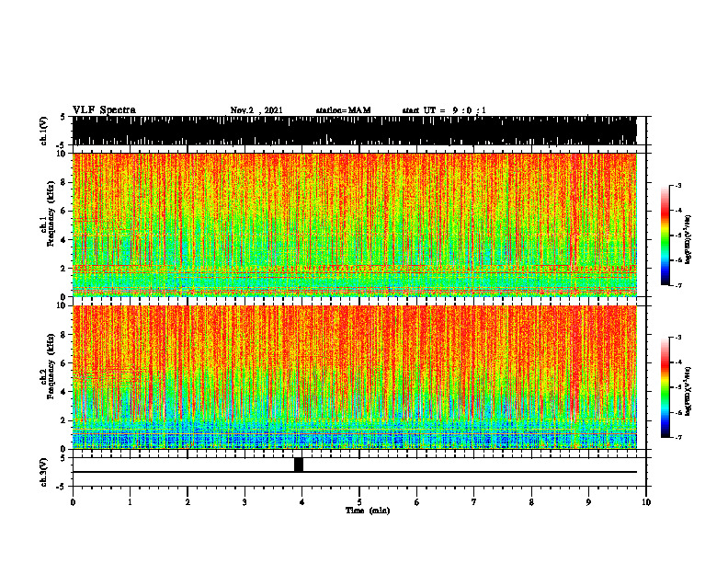The image size is (728, 563).
Task: Click inside the ch.2 spectrogram panel
Action: [x=355, y=377]
